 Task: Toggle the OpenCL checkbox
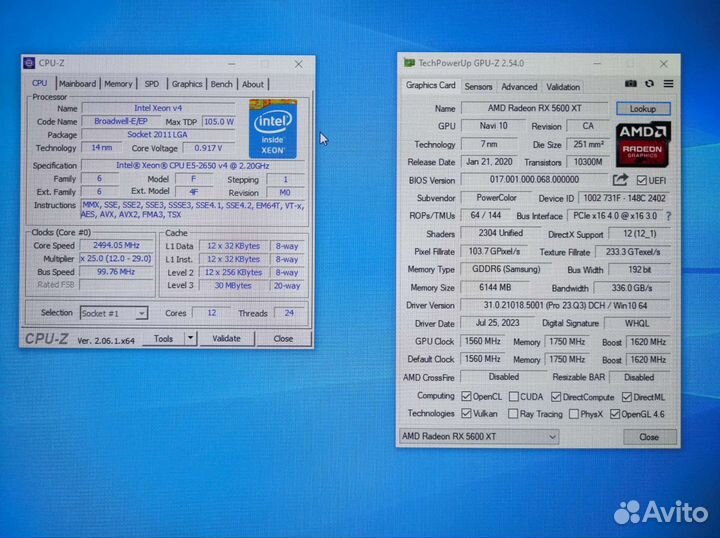coord(466,396)
